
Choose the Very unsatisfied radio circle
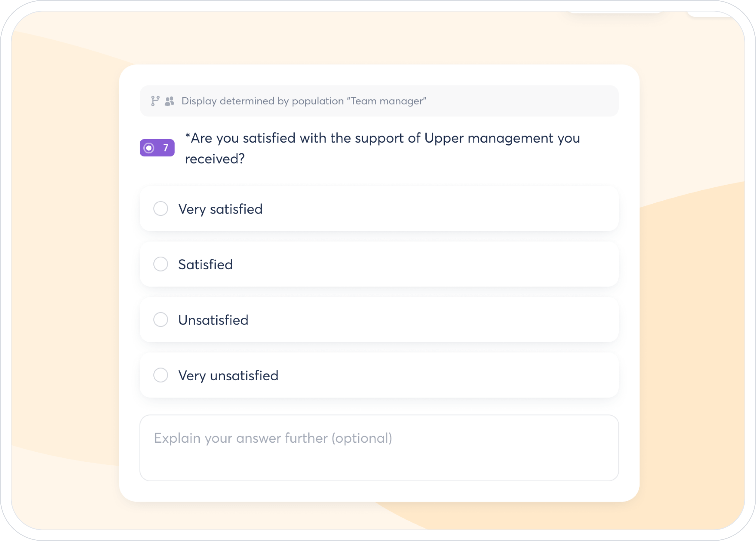pos(160,375)
